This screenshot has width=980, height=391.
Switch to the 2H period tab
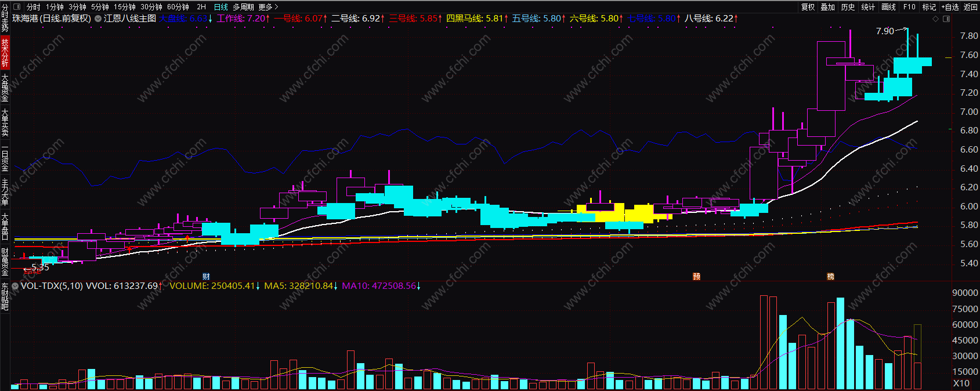point(201,7)
